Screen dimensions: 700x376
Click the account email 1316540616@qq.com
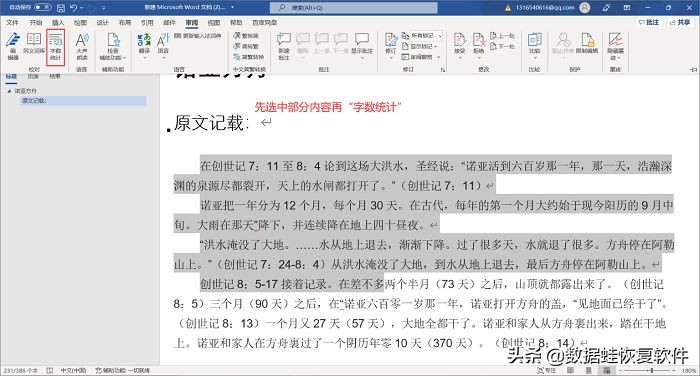[x=545, y=8]
